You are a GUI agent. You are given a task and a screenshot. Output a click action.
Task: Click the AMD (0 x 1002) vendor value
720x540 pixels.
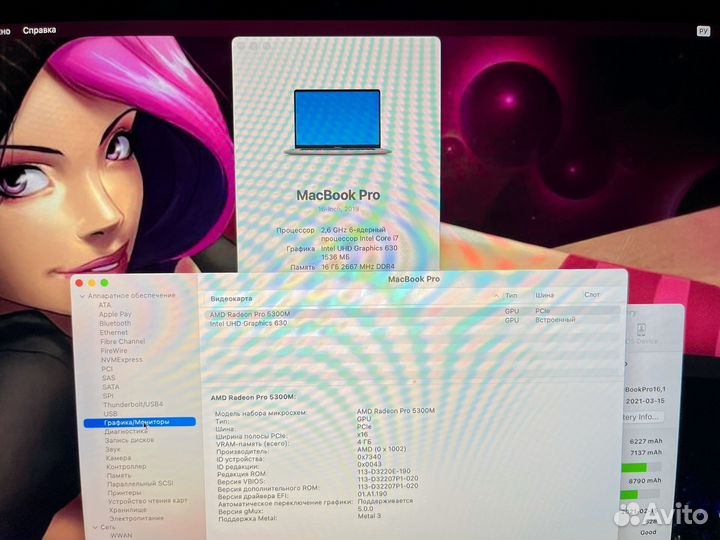point(382,449)
